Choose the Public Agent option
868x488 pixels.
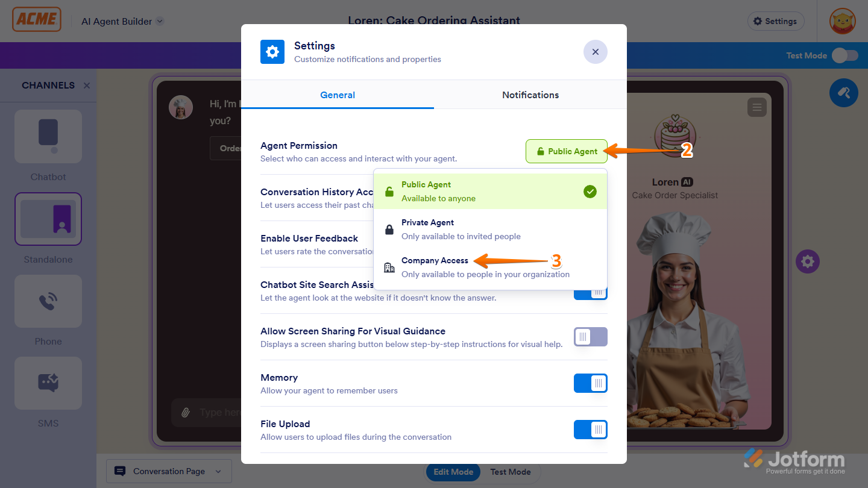point(490,192)
